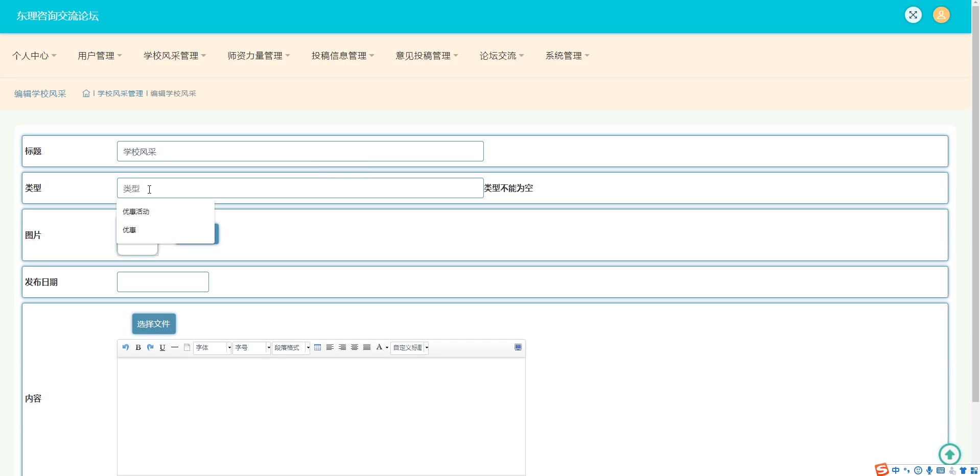980x476 pixels.
Task: Select 优惠活动 from type suggestions
Action: point(166,211)
